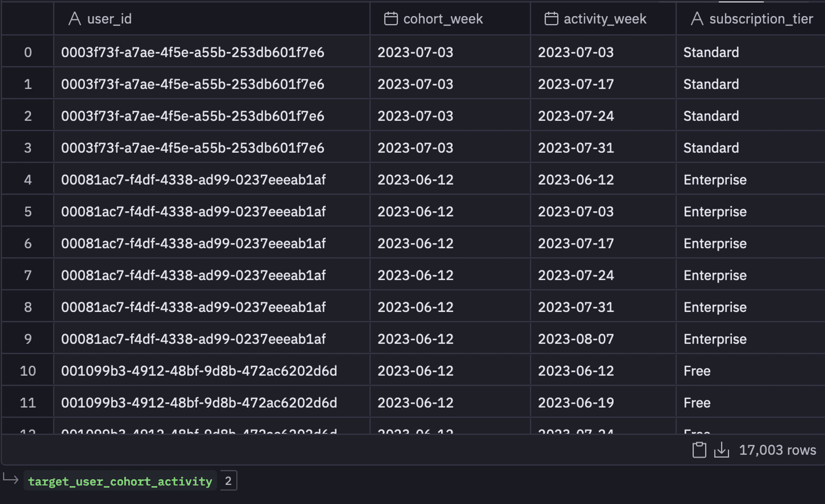Click the cohort_week calendar icon

tap(391, 19)
